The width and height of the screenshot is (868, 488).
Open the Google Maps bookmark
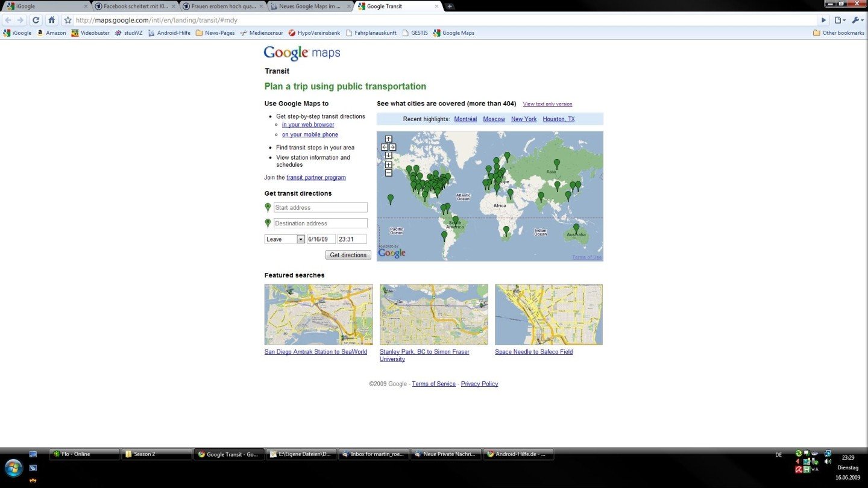pyautogui.click(x=453, y=33)
